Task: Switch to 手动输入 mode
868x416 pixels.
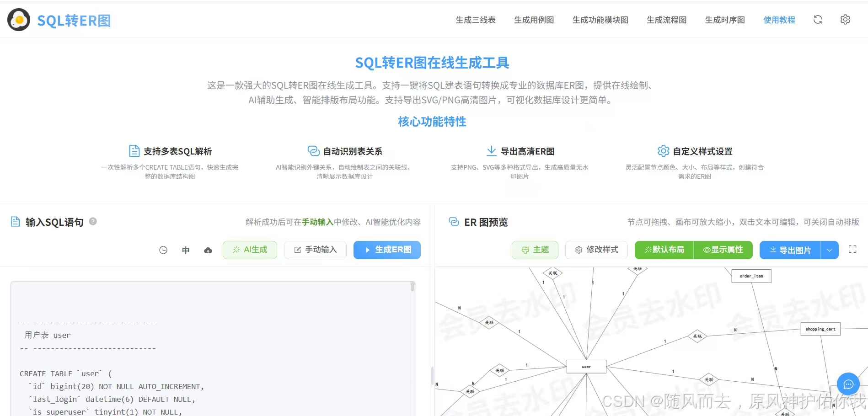Action: pos(315,250)
